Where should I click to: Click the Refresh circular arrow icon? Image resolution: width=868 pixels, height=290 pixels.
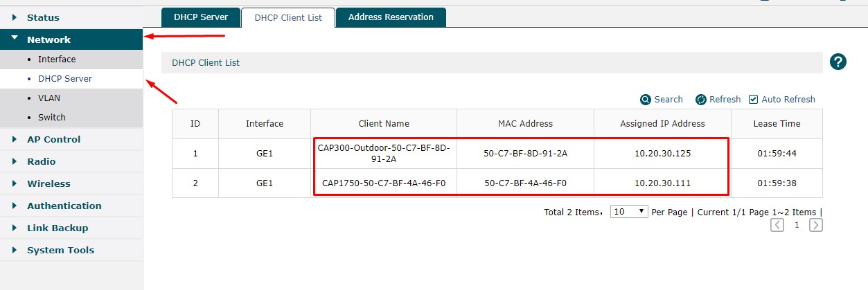coord(700,100)
